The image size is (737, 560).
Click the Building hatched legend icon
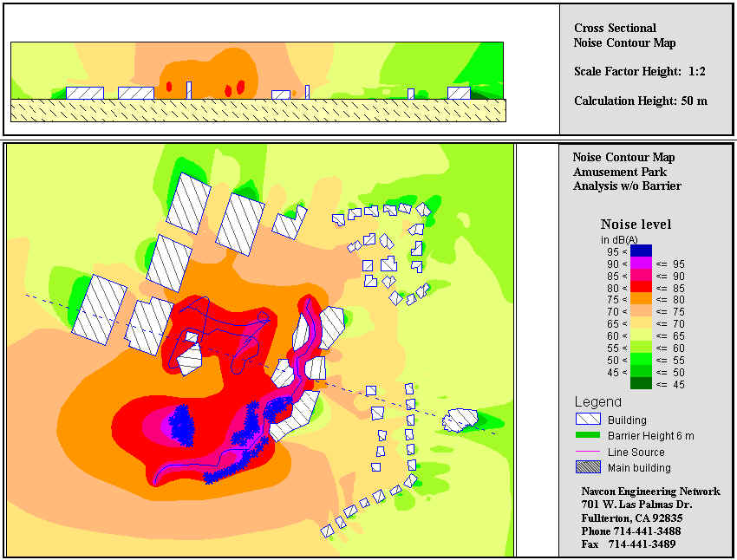click(x=588, y=420)
